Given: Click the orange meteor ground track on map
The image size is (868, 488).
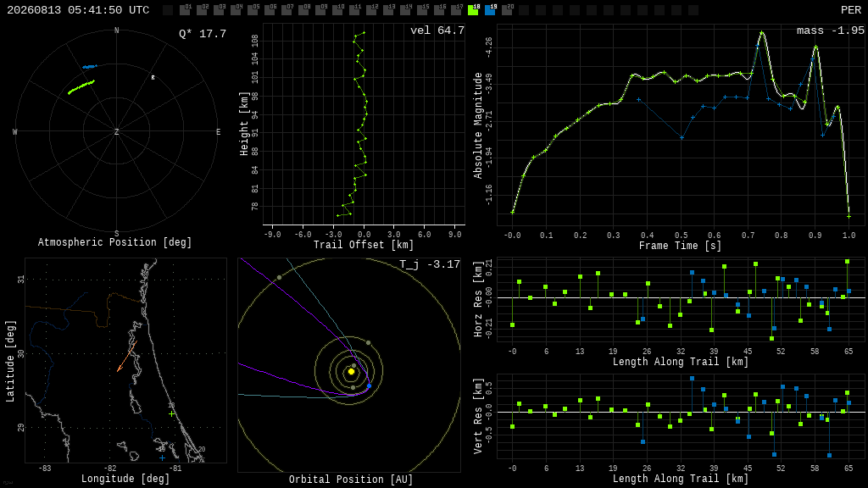Looking at the screenshot, I should (127, 357).
